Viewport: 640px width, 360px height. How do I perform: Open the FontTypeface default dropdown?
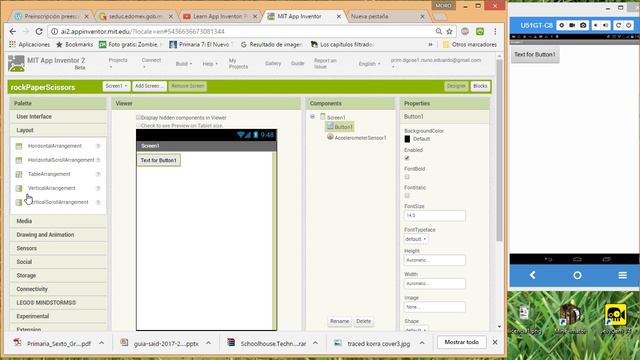(x=416, y=239)
